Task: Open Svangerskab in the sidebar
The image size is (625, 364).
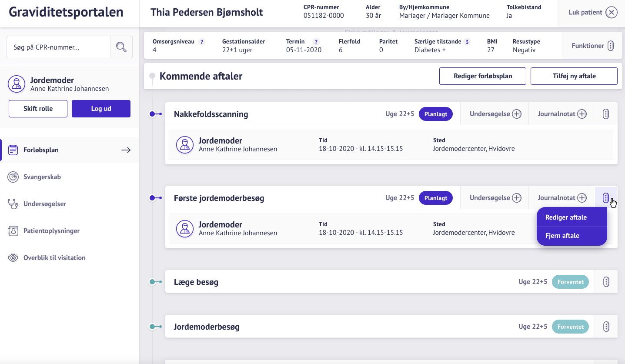Action: tap(42, 177)
